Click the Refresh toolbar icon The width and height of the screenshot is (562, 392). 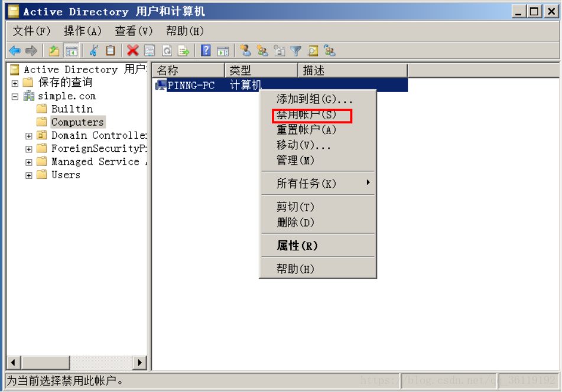pyautogui.click(x=167, y=51)
